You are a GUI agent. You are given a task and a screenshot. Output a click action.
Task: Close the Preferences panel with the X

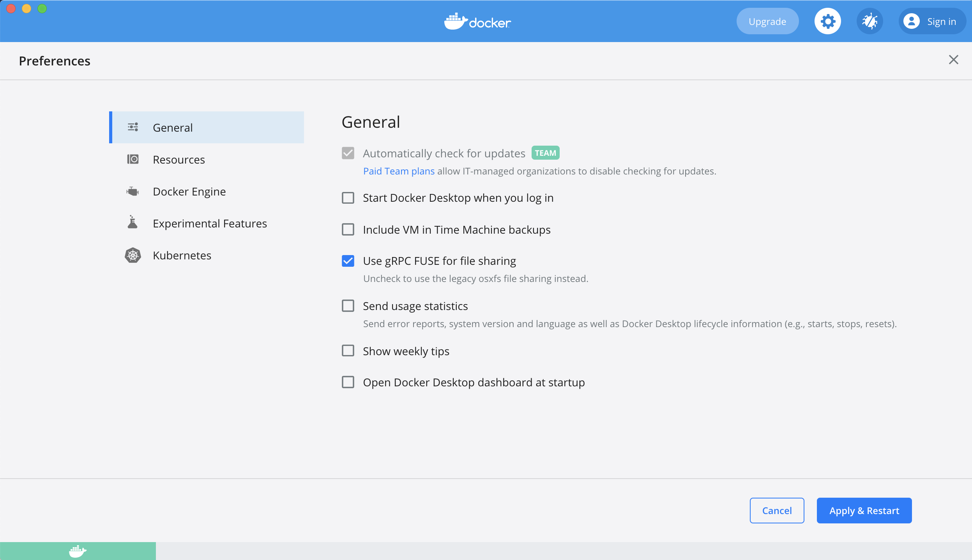953,60
